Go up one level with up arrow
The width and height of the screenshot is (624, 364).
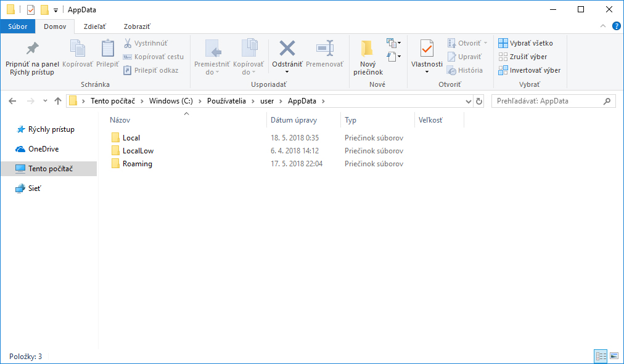point(58,101)
